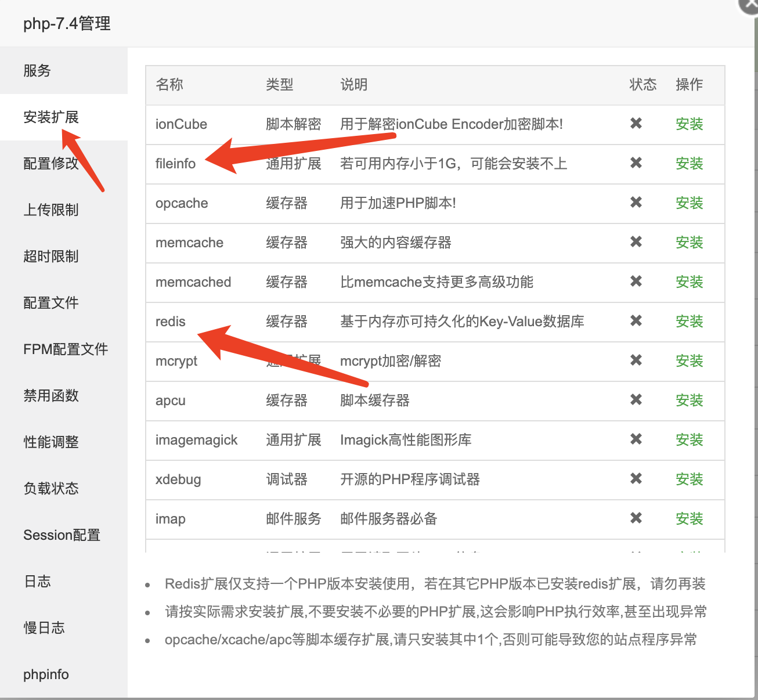Image resolution: width=758 pixels, height=700 pixels.
Task: 打开「phpinfo」信息页
Action: click(46, 674)
